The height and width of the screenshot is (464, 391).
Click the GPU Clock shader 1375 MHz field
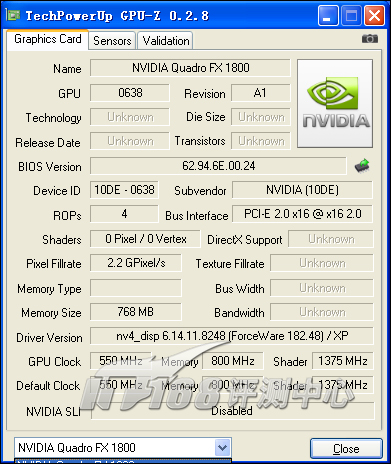[343, 361]
